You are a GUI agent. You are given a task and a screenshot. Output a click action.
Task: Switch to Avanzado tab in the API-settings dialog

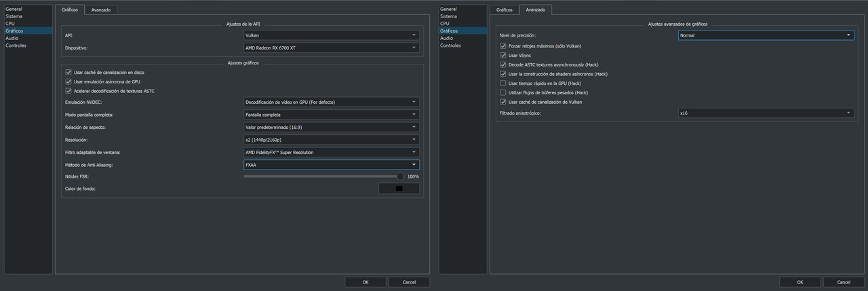tap(102, 10)
